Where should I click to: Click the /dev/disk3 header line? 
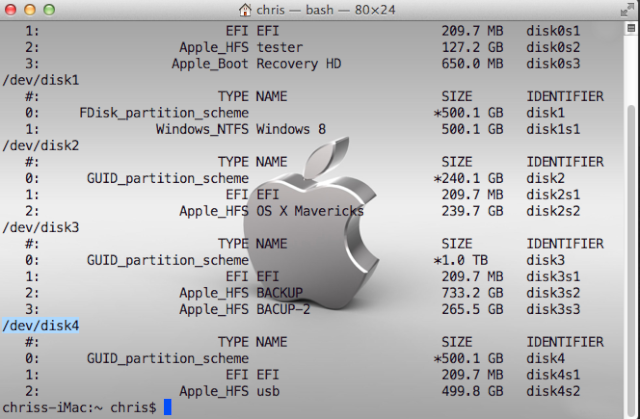pos(40,227)
